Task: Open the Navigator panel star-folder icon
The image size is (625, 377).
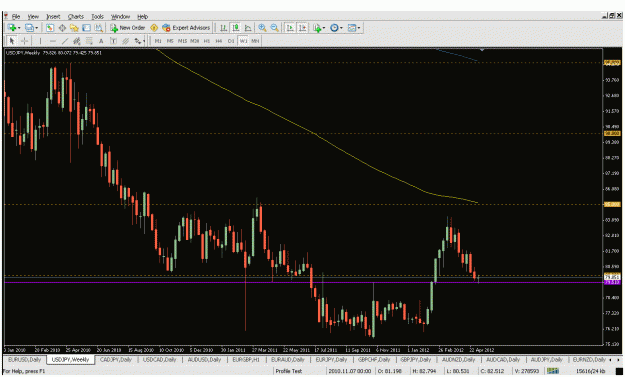Action: pos(74,28)
